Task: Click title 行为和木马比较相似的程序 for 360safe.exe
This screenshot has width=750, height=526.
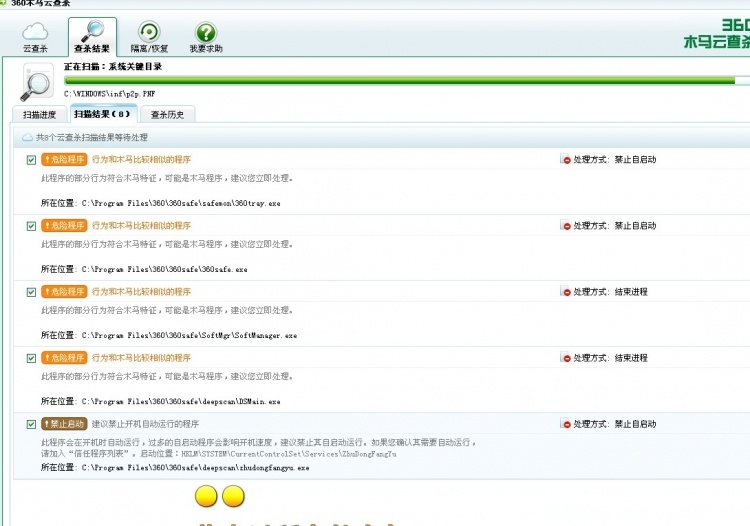Action: pyautogui.click(x=141, y=226)
